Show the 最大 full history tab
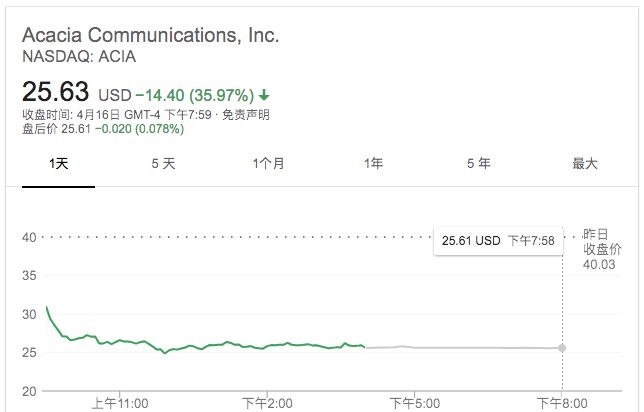The width and height of the screenshot is (644, 412). click(584, 163)
